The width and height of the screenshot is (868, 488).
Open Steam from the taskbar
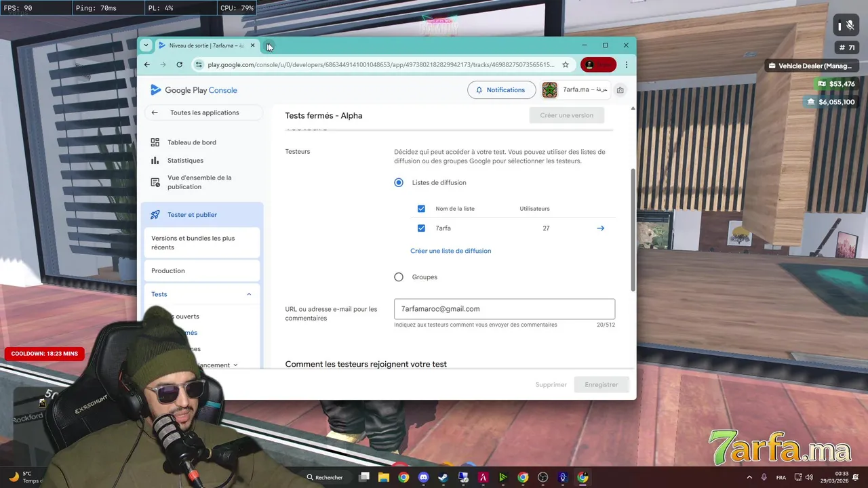tap(443, 477)
